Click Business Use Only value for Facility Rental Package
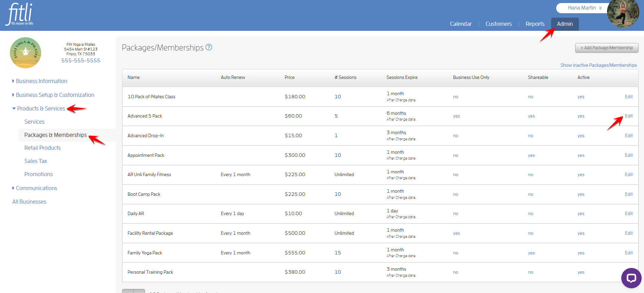 [x=456, y=233]
